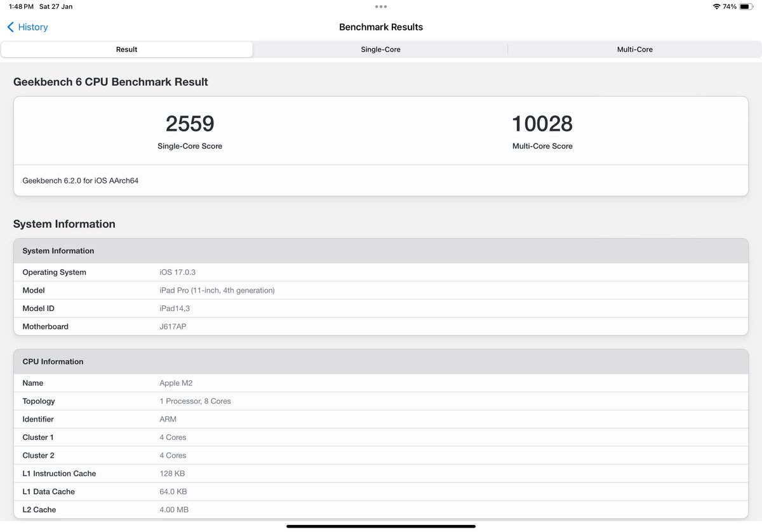Tap the battery icon in status bar
The height and width of the screenshot is (532, 762).
(x=747, y=6)
